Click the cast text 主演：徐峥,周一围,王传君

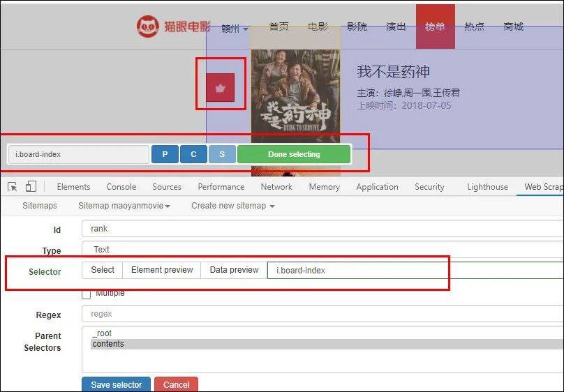point(408,93)
